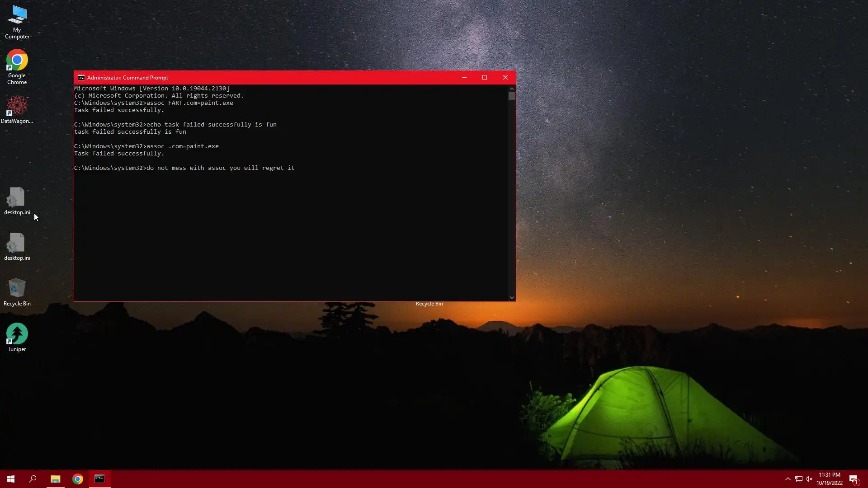
Task: Click the Command Prompt title bar icon
Action: pyautogui.click(x=81, y=78)
